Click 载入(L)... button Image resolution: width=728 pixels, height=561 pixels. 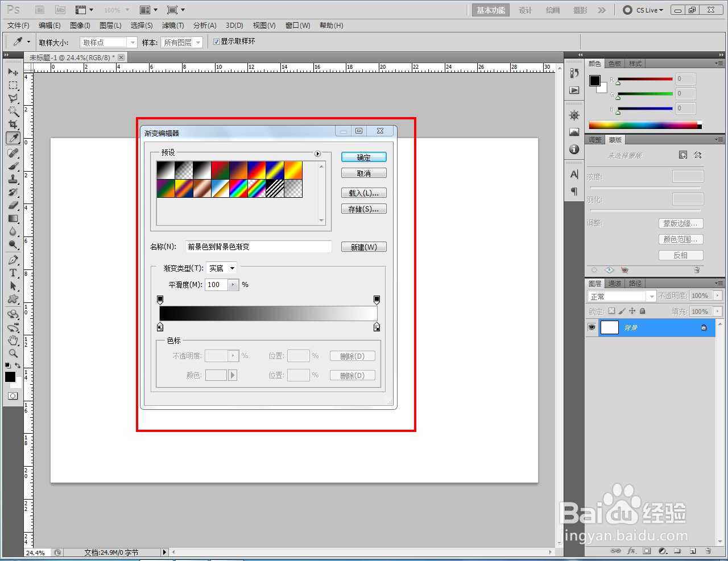coord(364,193)
